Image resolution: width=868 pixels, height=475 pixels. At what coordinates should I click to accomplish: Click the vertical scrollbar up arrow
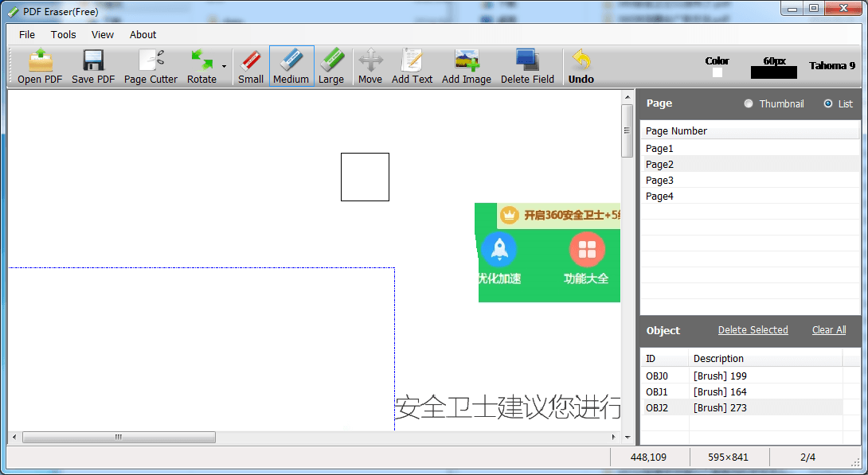coord(628,97)
